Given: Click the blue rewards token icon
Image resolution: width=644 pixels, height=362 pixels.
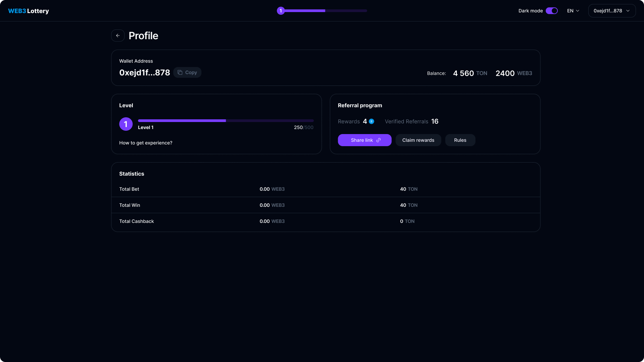Looking at the screenshot, I should (x=372, y=121).
